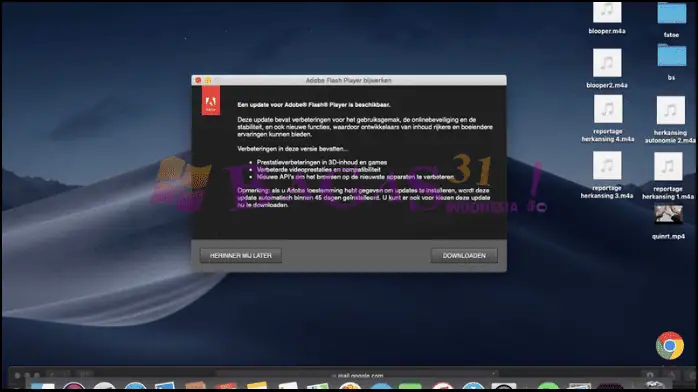Close the Flash Player update dialog
Image resolution: width=698 pixels, height=392 pixels.
[198, 81]
